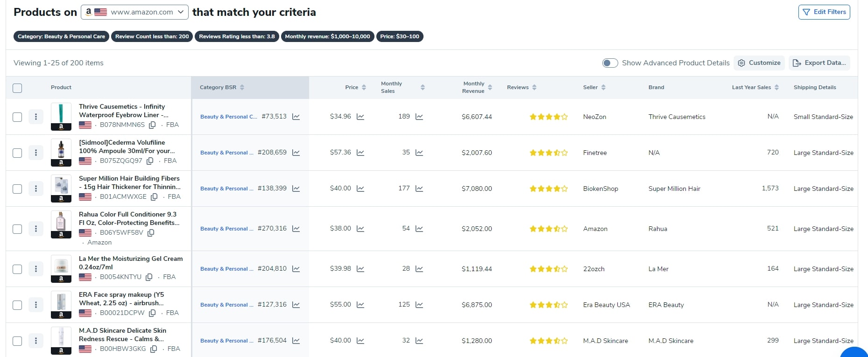The height and width of the screenshot is (357, 868).
Task: Copy ASIN B078NMMN6S to clipboard
Action: click(152, 125)
